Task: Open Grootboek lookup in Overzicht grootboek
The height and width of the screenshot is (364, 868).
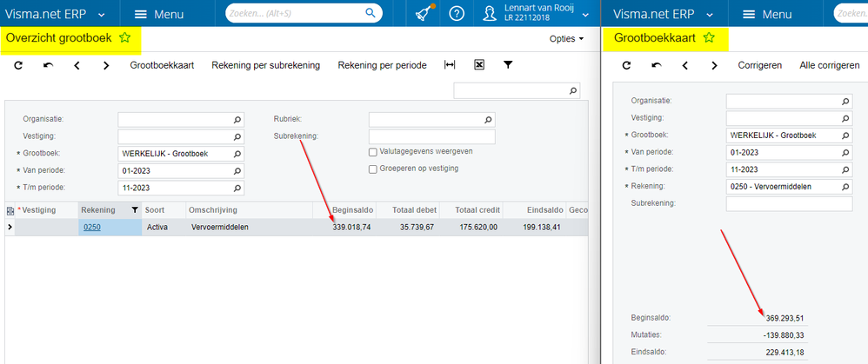Action: [x=237, y=154]
